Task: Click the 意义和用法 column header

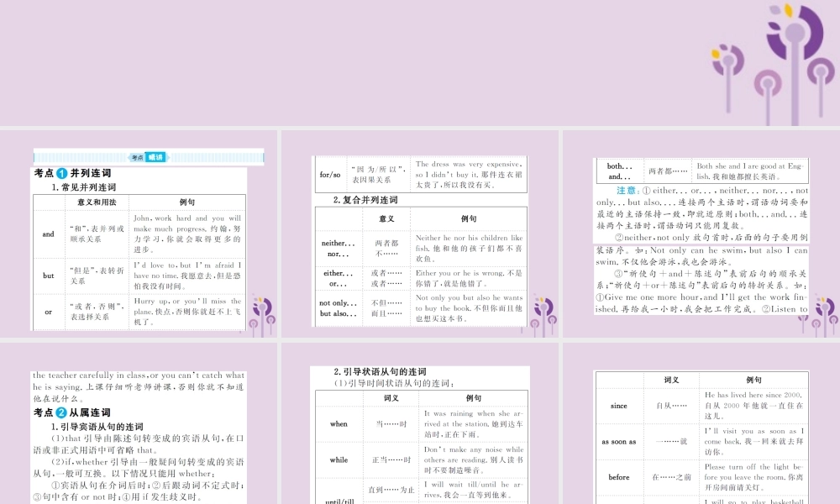Action: 97,202
